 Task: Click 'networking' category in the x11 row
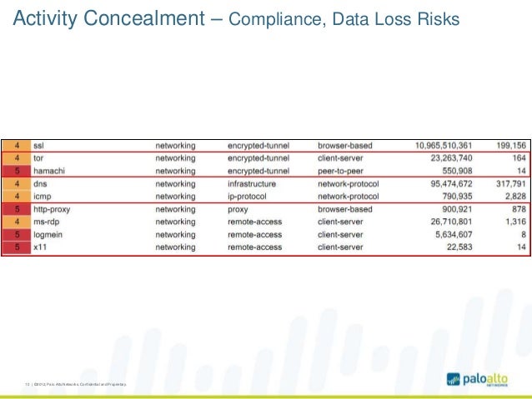175,247
